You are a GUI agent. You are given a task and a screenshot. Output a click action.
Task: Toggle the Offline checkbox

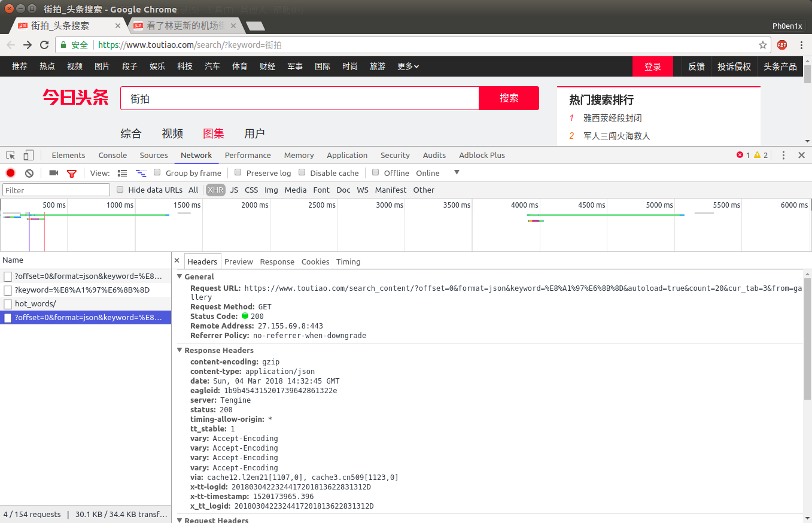pyautogui.click(x=376, y=172)
